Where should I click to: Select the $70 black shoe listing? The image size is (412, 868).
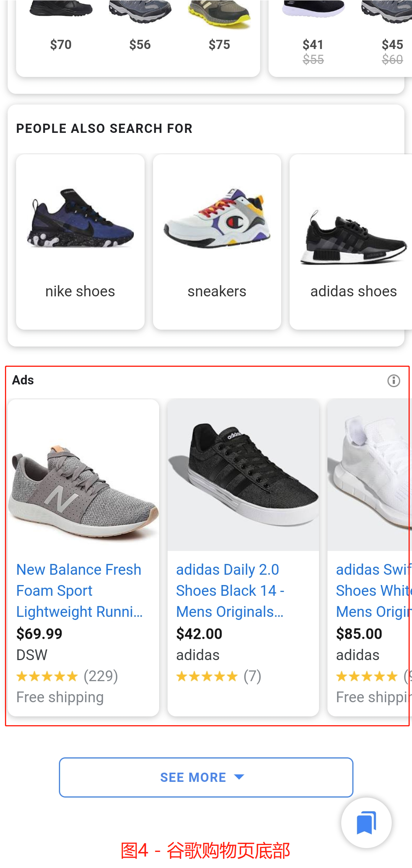coord(61,31)
